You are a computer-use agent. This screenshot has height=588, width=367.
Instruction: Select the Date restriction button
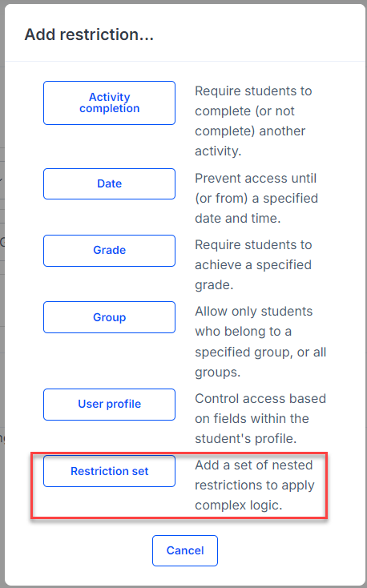pyautogui.click(x=109, y=183)
